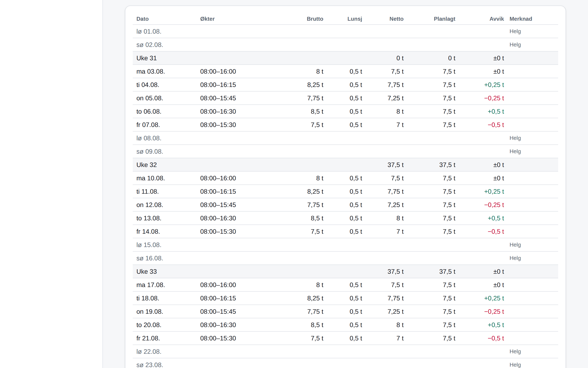Click the Uke 33 summary row label
Image resolution: width=588 pixels, height=368 pixels.
coord(147,271)
